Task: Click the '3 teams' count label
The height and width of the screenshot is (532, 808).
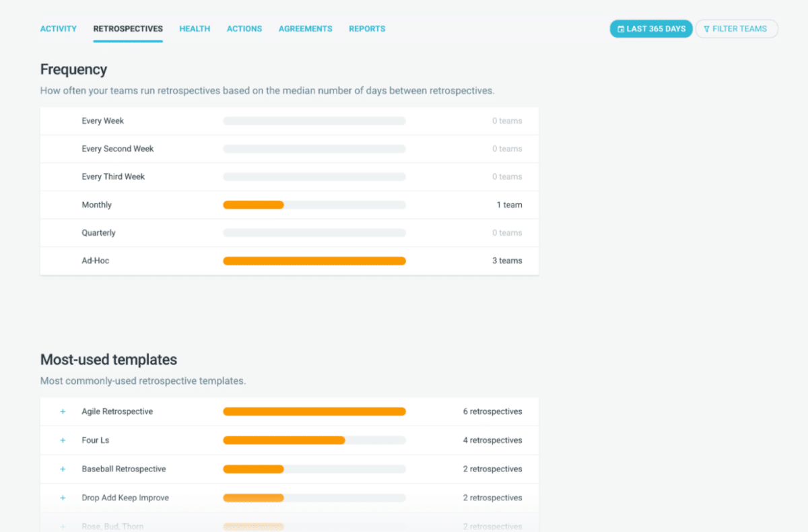Action: (x=506, y=261)
